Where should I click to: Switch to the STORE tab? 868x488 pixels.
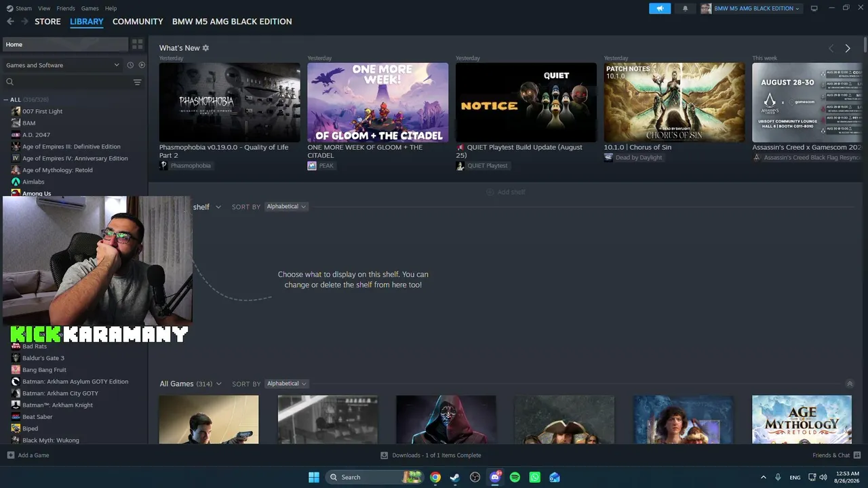(48, 22)
